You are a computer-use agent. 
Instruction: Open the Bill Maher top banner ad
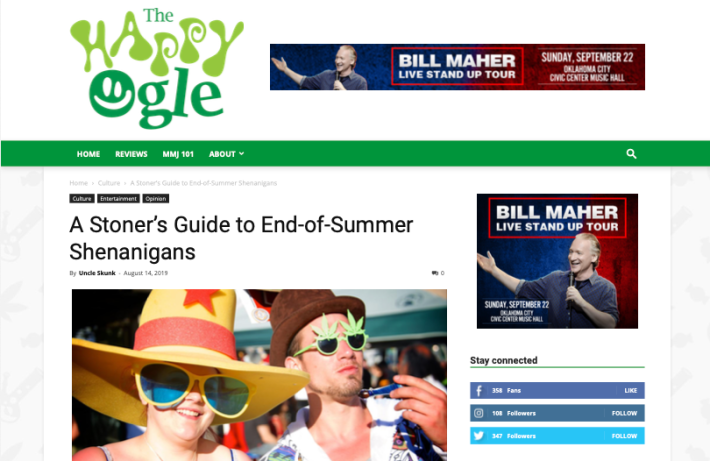pyautogui.click(x=457, y=67)
